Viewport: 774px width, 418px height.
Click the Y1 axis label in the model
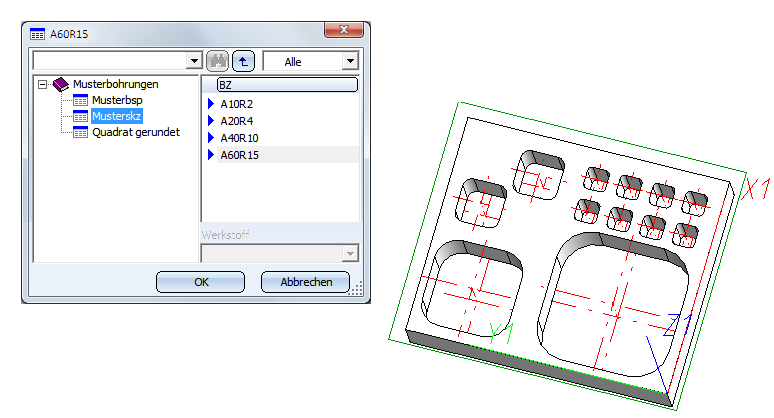click(x=501, y=333)
